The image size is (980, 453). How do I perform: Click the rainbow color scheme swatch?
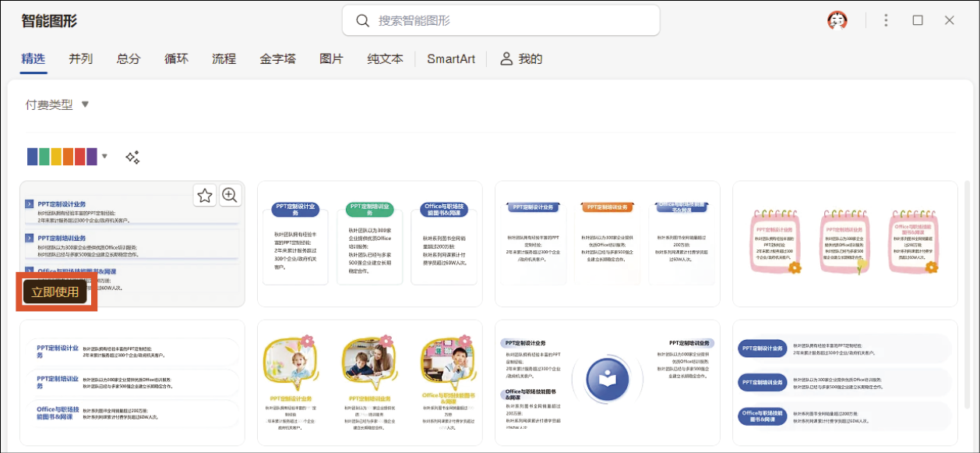tap(62, 157)
